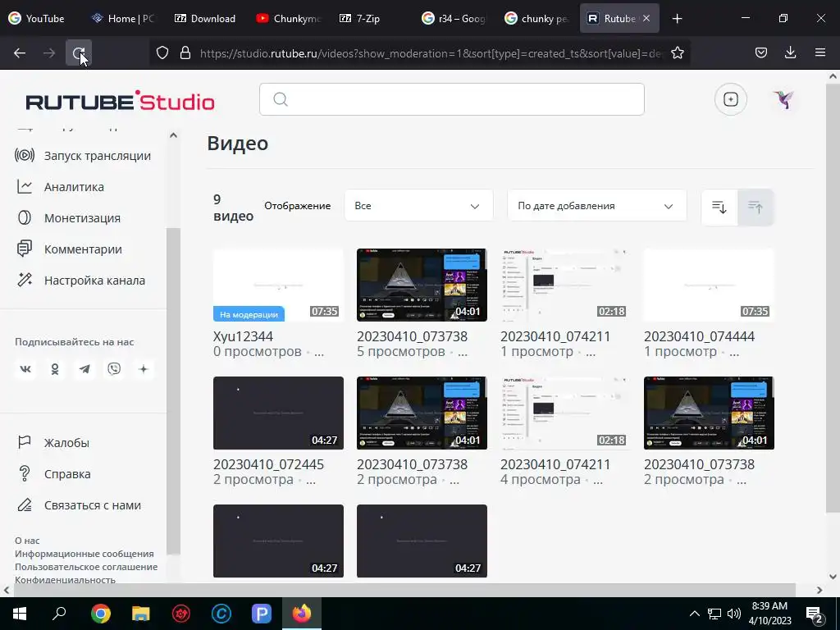Open Комментарии in the sidebar
This screenshot has height=630, width=840.
tap(69, 249)
